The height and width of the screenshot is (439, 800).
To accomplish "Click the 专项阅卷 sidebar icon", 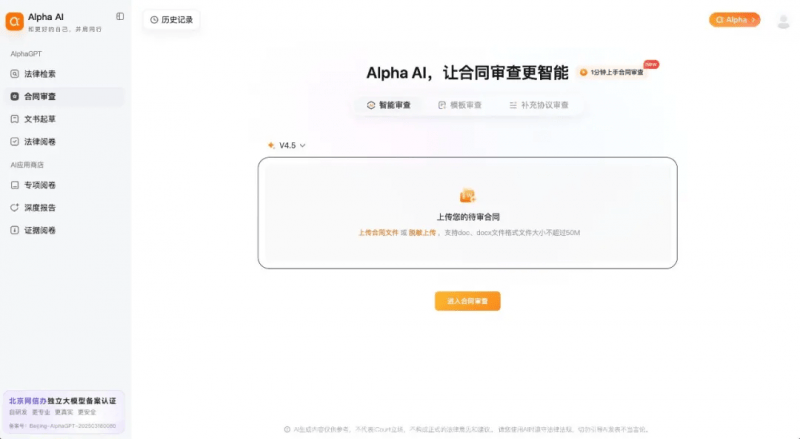I will tap(15, 185).
